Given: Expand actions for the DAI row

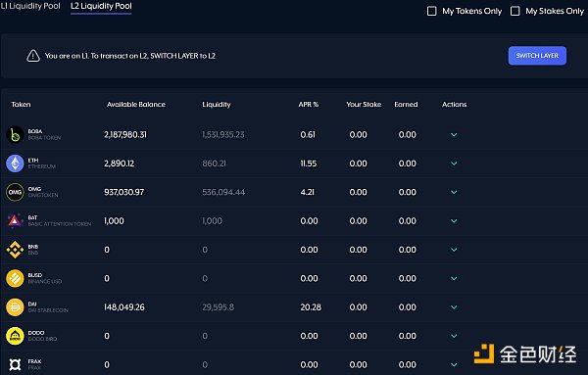Looking at the screenshot, I should click(x=454, y=307).
